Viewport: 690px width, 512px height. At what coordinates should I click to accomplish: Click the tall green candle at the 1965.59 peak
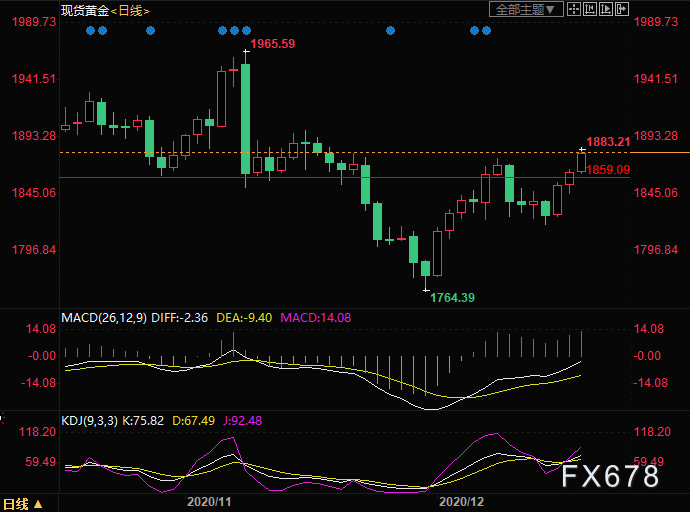[x=246, y=119]
